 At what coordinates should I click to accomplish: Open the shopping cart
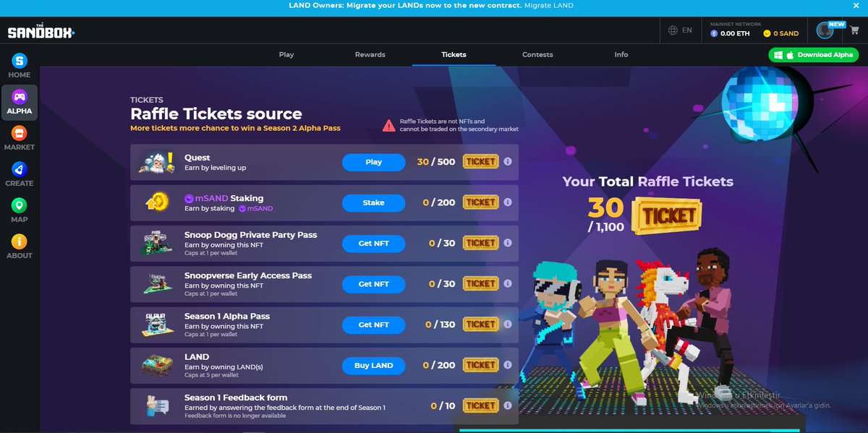(x=854, y=30)
